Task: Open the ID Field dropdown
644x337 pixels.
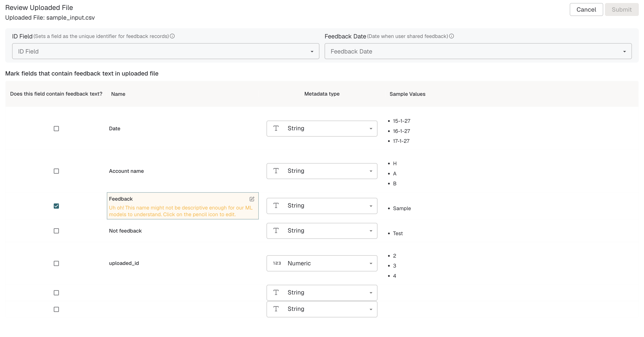Action: [x=166, y=51]
